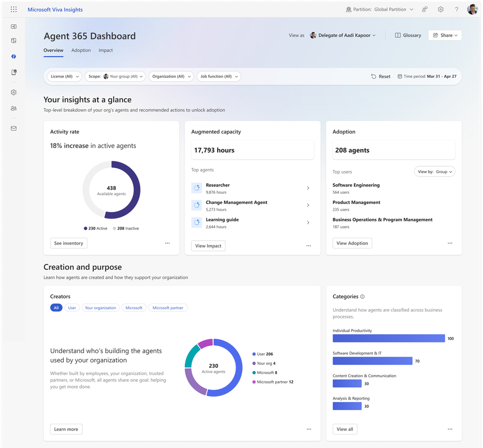Click the Learn more button
This screenshot has width=483, height=448.
66,429
